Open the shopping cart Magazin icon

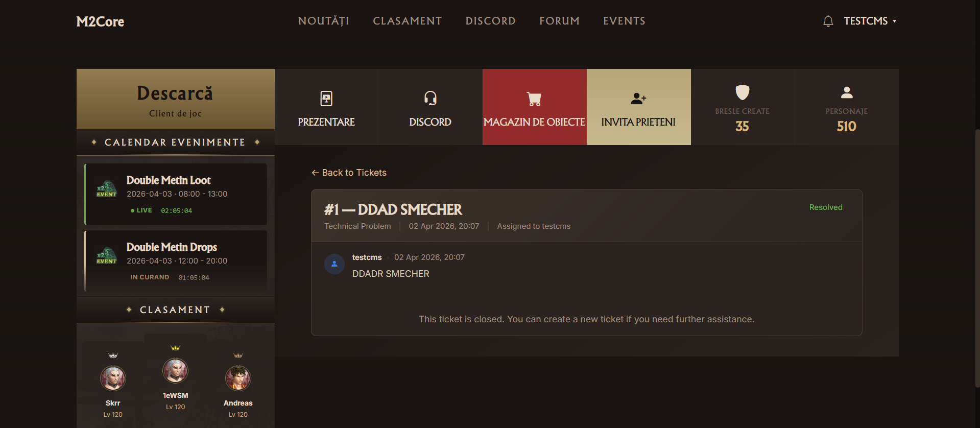click(534, 99)
